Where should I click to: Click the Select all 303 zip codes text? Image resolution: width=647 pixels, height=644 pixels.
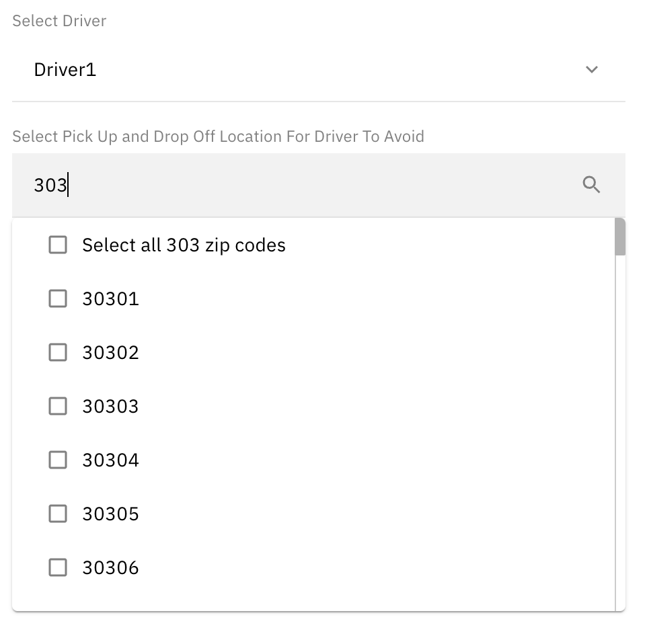(x=184, y=245)
